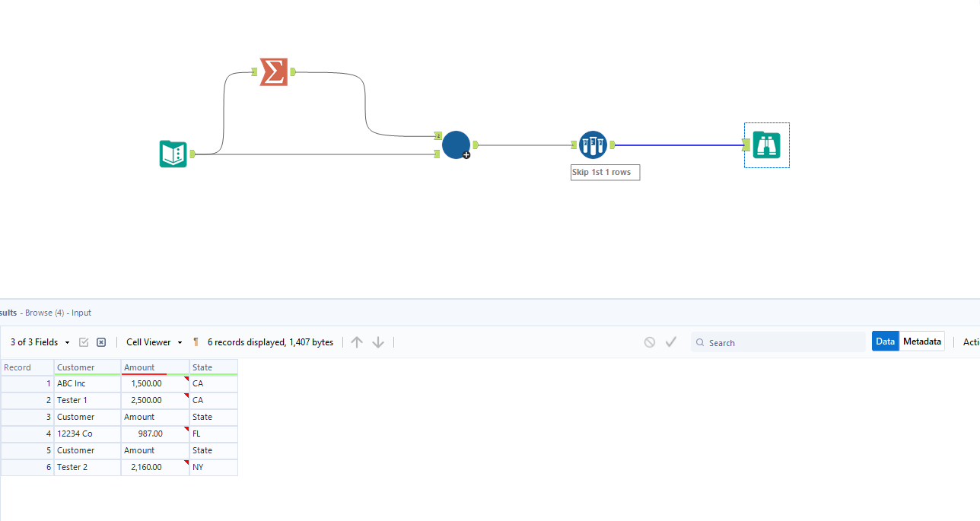Click the previous-record up arrow
This screenshot has height=521, width=980.
pyautogui.click(x=357, y=342)
